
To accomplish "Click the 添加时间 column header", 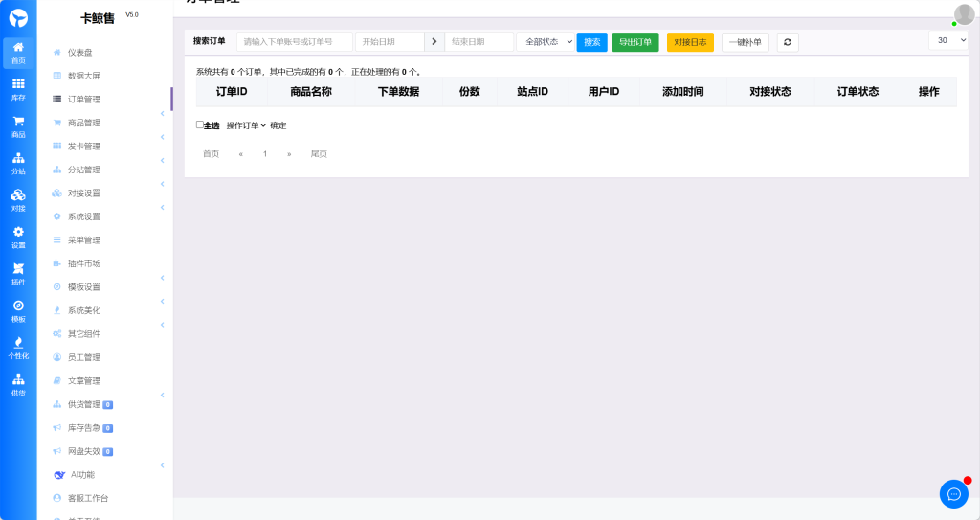I will pos(682,91).
